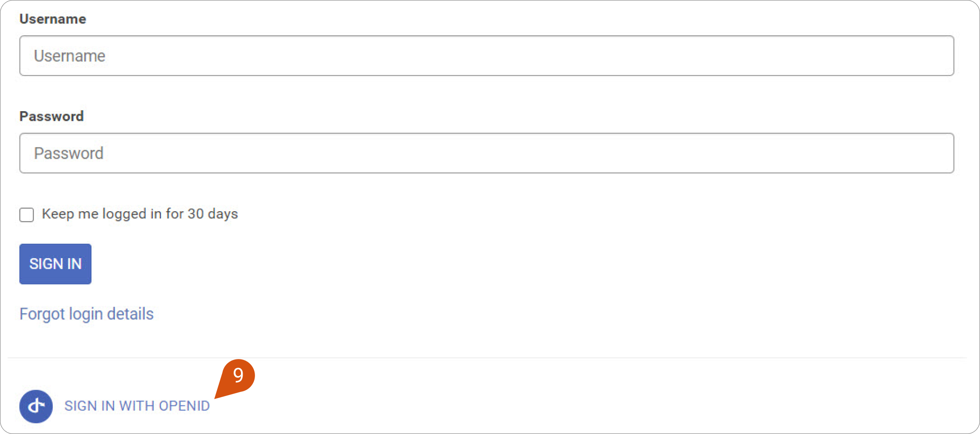Click the bold Username label above the field
Screen dimensions: 980x434
click(x=53, y=19)
